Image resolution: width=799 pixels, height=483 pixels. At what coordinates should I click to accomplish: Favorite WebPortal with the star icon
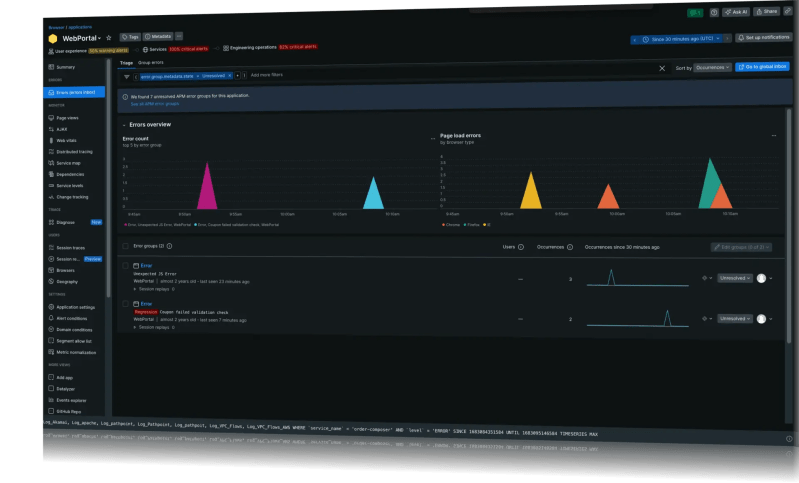click(109, 38)
